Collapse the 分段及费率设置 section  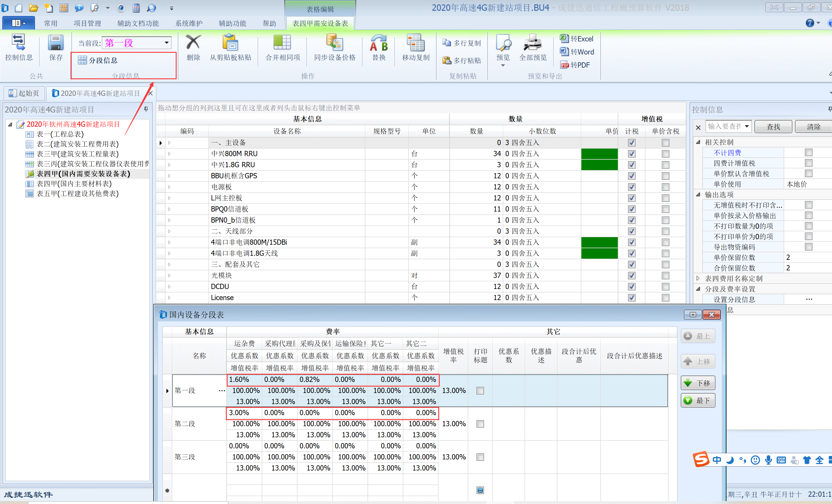coord(698,289)
